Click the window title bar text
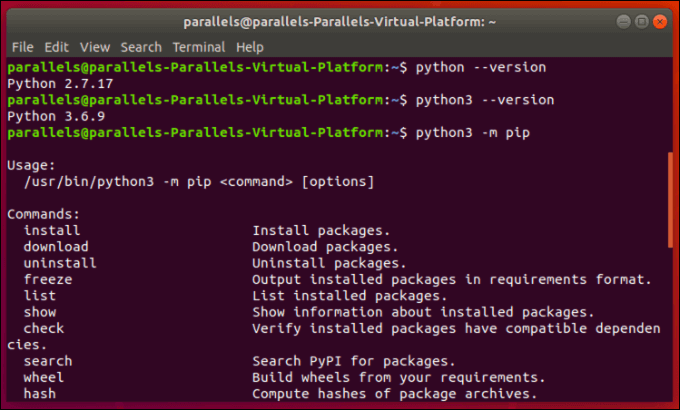 tap(339, 21)
